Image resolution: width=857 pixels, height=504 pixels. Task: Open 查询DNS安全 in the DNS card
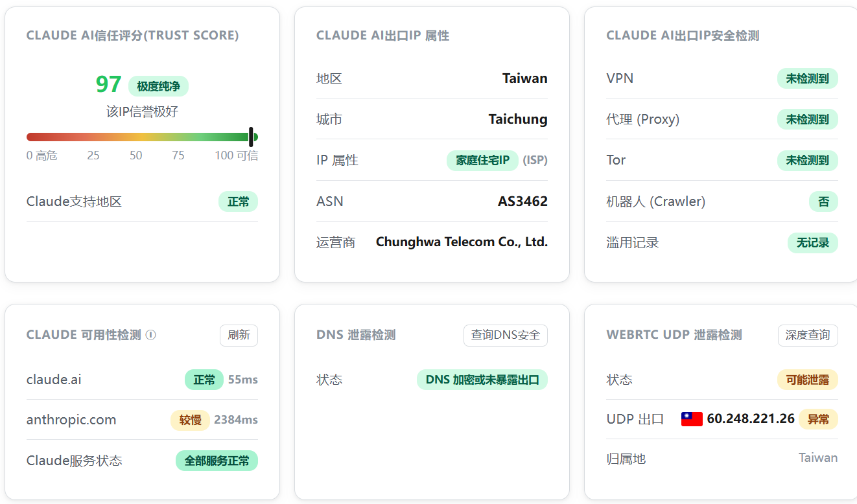[x=506, y=336]
